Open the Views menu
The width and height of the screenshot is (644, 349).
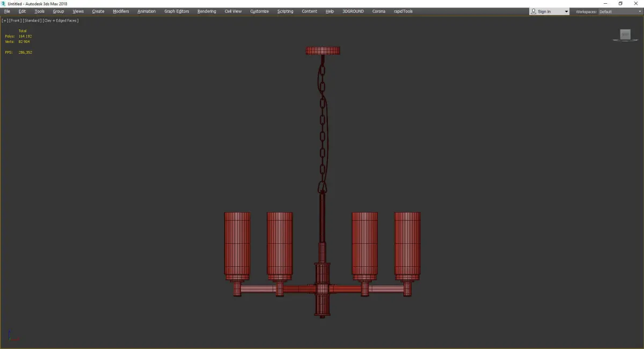(78, 11)
